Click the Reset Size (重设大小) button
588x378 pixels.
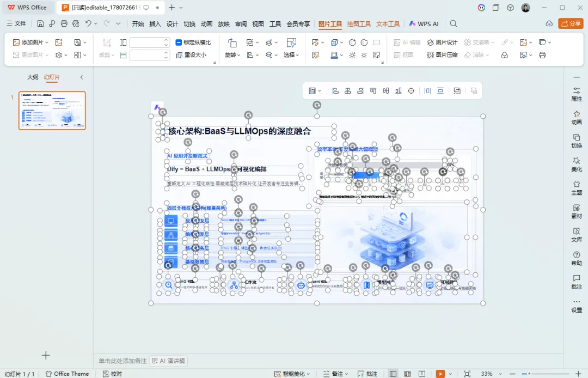[x=191, y=55]
